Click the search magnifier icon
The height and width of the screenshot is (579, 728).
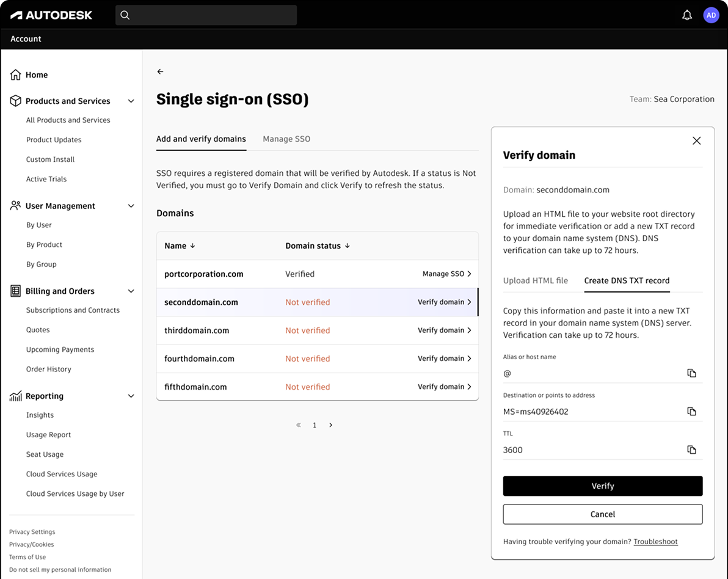point(125,15)
